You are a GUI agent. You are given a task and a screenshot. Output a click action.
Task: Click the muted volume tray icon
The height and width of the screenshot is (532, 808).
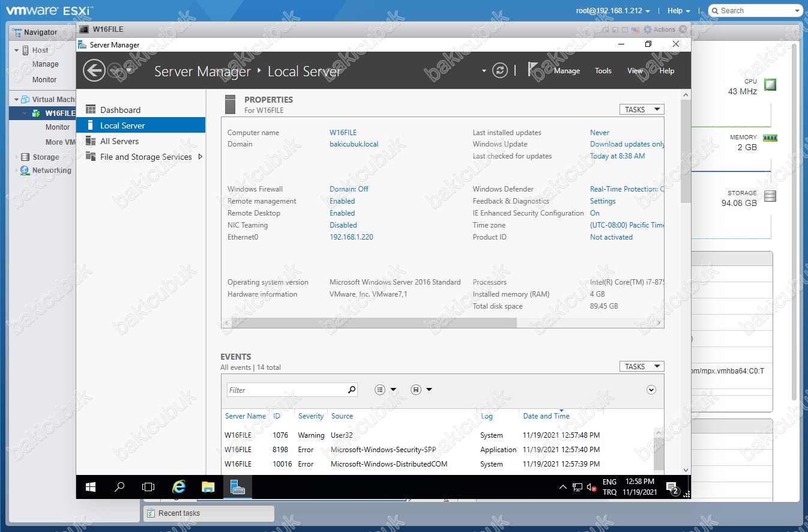point(591,487)
